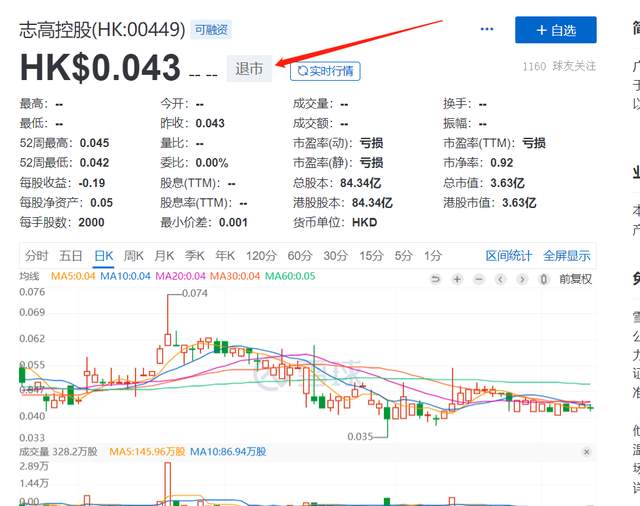Toggle the MA60:0.05 moving average label

pyautogui.click(x=290, y=276)
